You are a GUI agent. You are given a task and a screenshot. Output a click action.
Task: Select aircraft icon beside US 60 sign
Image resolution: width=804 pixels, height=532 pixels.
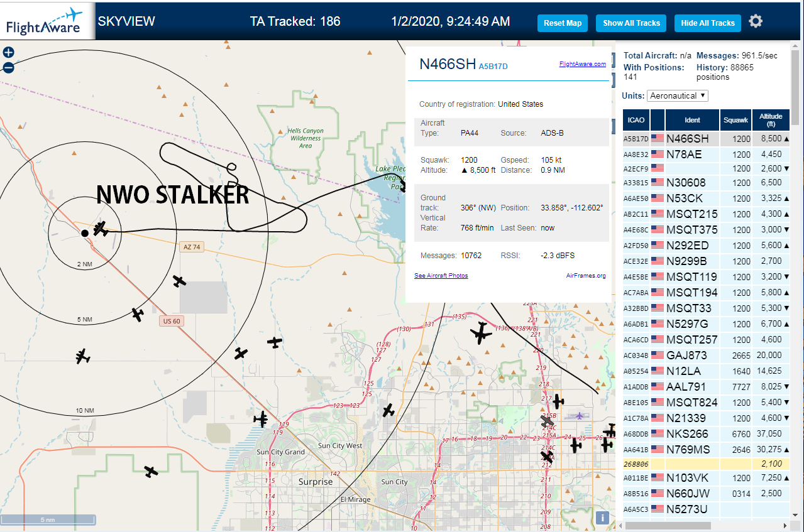[138, 314]
